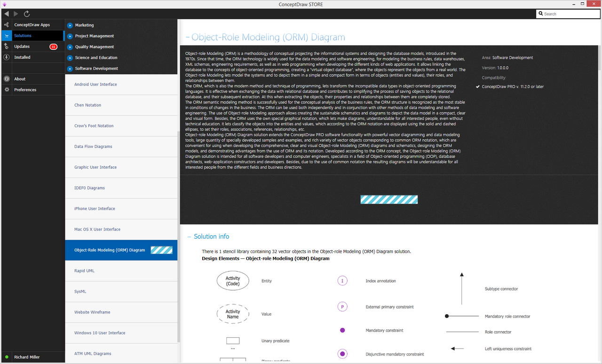The height and width of the screenshot is (364, 602).
Task: Click the refresh icon in the top bar
Action: (27, 14)
